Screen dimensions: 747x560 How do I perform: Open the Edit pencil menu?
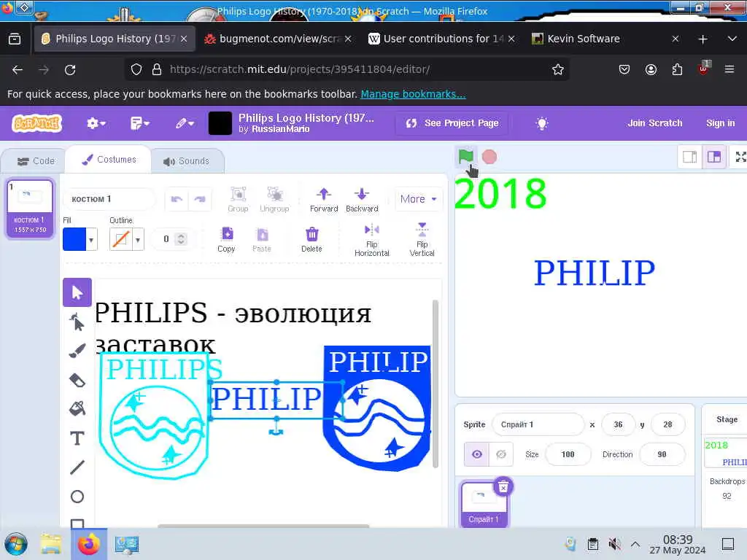click(x=185, y=123)
